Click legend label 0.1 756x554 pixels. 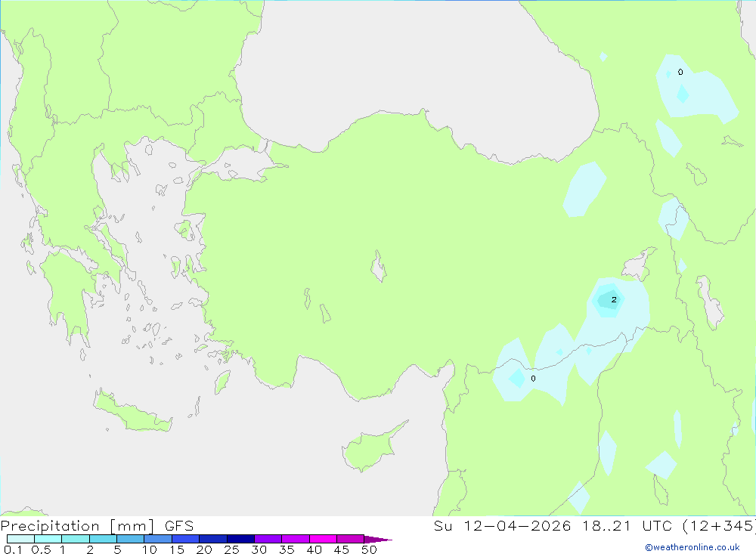(13, 549)
